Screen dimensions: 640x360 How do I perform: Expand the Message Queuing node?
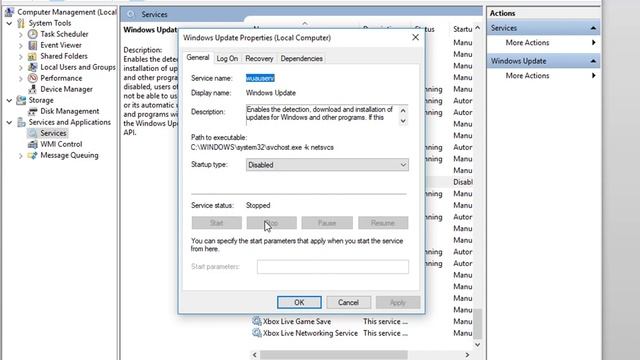(21, 156)
